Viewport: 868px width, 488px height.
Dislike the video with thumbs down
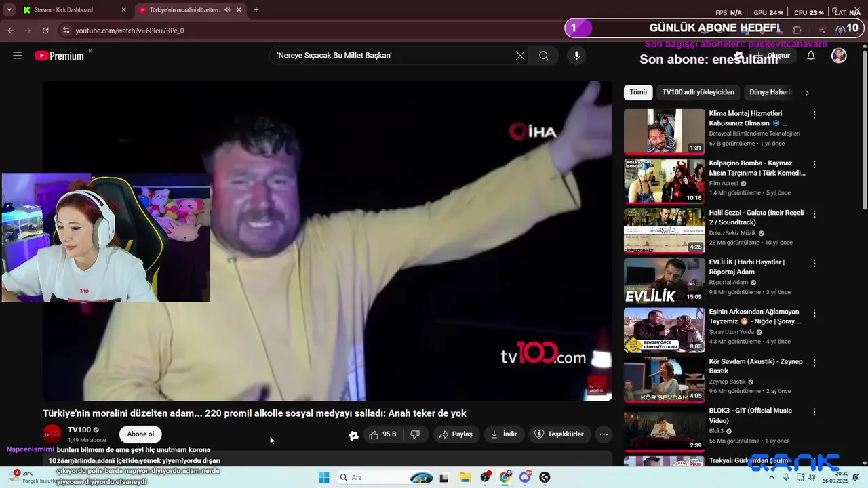(416, 434)
